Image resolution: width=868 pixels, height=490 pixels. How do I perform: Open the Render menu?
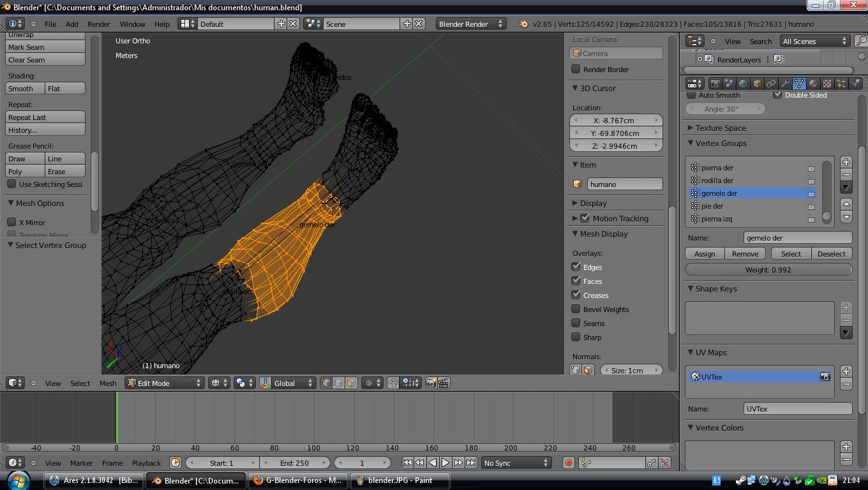tap(98, 24)
